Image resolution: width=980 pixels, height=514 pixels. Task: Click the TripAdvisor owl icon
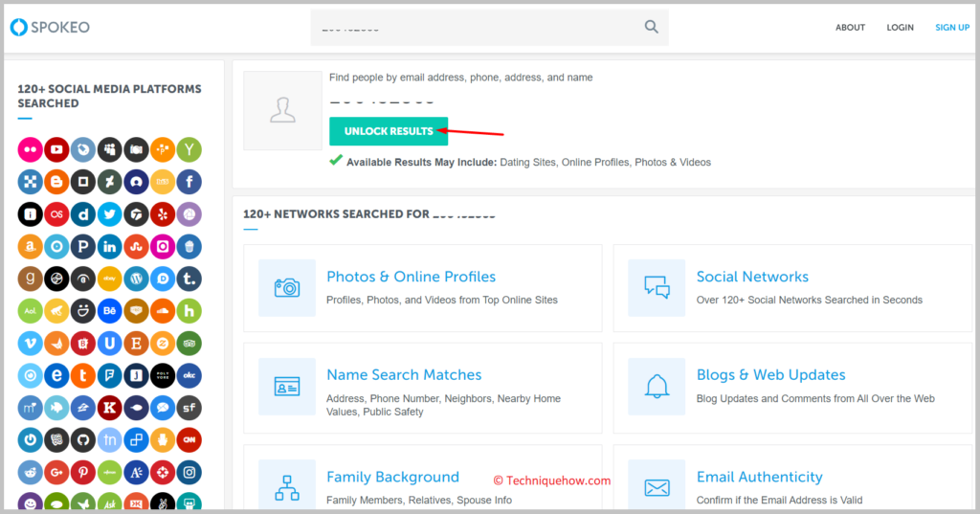click(x=189, y=344)
